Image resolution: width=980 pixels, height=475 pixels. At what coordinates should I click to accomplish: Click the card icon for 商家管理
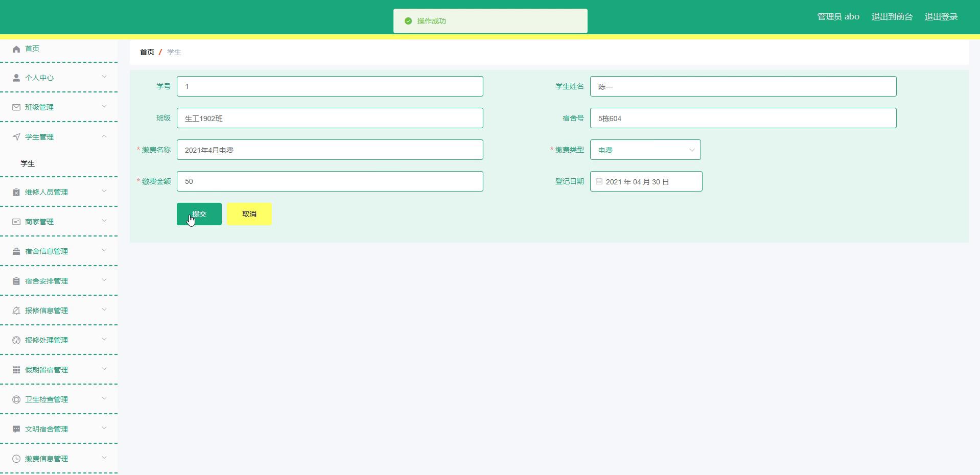(x=16, y=222)
